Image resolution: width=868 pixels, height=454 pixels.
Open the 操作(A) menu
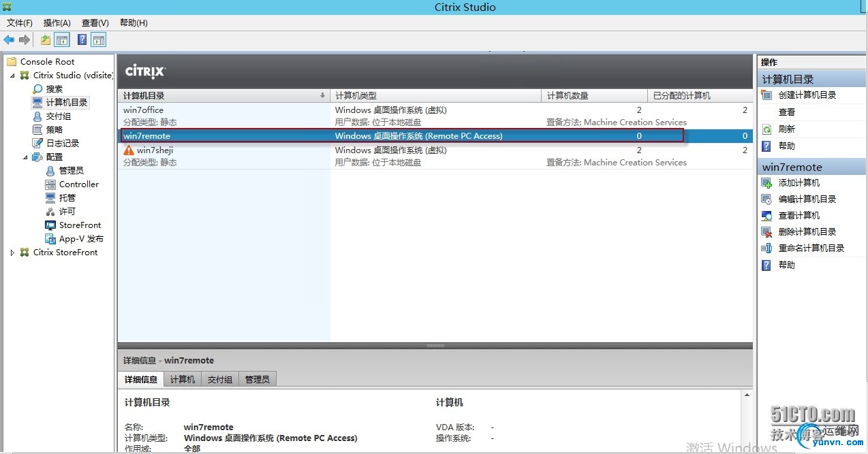57,23
